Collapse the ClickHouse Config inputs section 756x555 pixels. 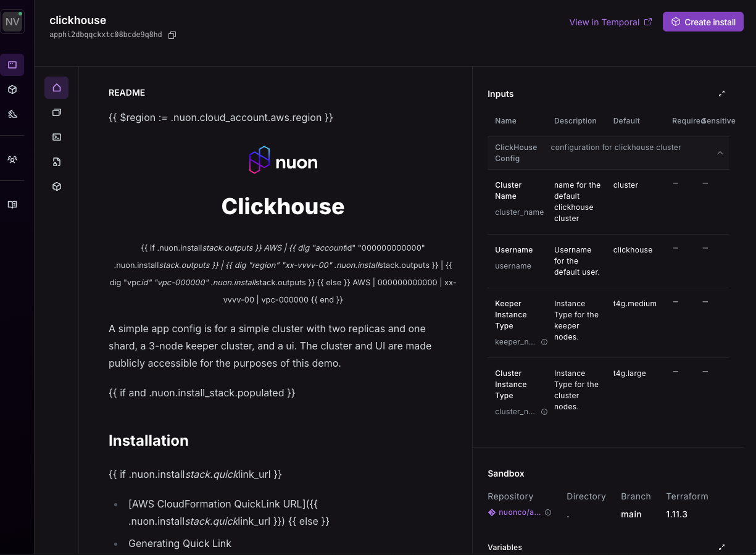pyautogui.click(x=720, y=152)
